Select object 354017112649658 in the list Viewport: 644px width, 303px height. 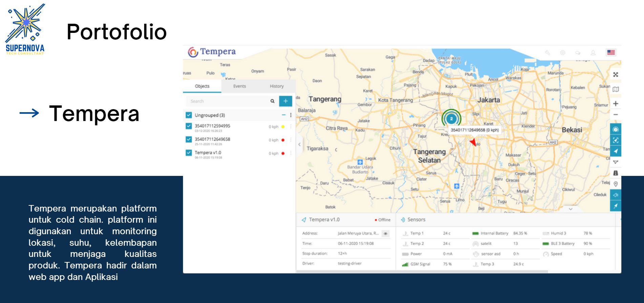point(212,139)
